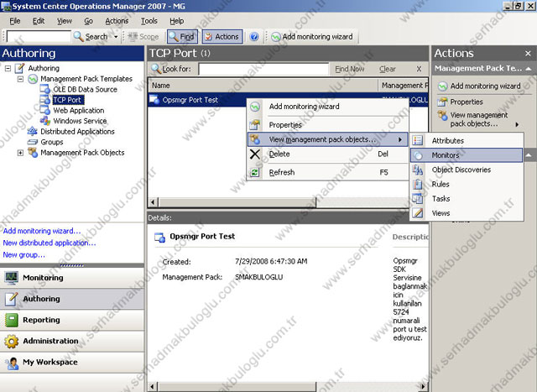Image resolution: width=537 pixels, height=392 pixels.
Task: Click the Management Pack Objects icon
Action: pos(33,152)
